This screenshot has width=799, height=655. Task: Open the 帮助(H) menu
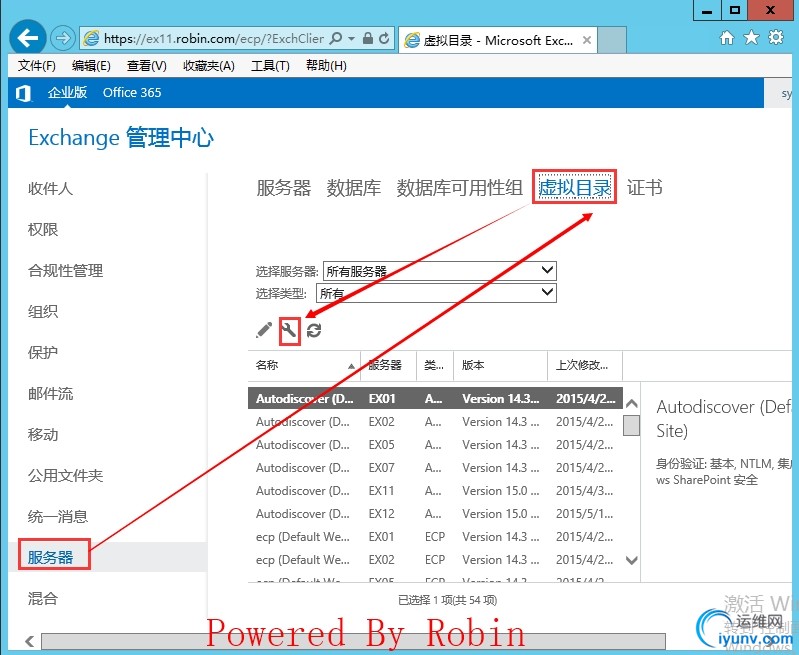[x=326, y=66]
